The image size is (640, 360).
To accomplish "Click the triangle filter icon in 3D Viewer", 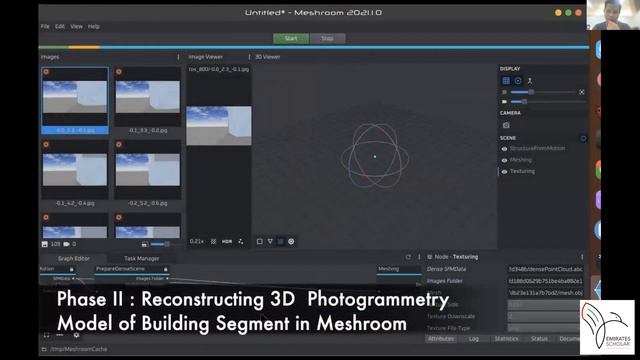I will coord(270,242).
